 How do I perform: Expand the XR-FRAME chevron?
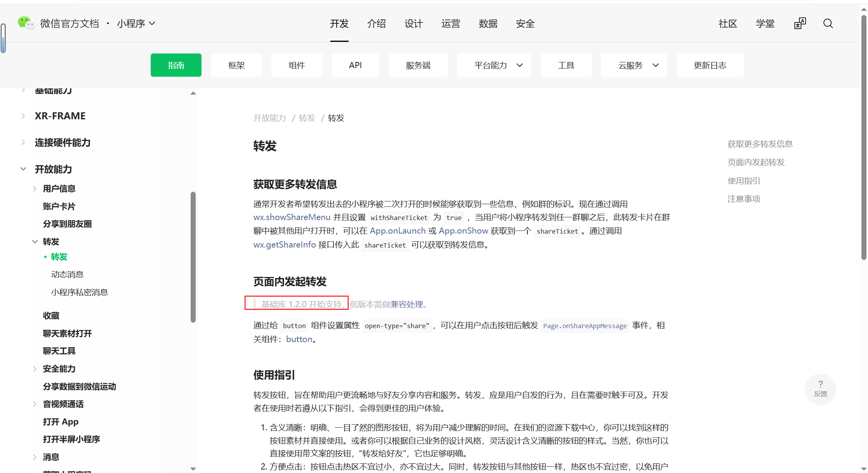(x=23, y=116)
